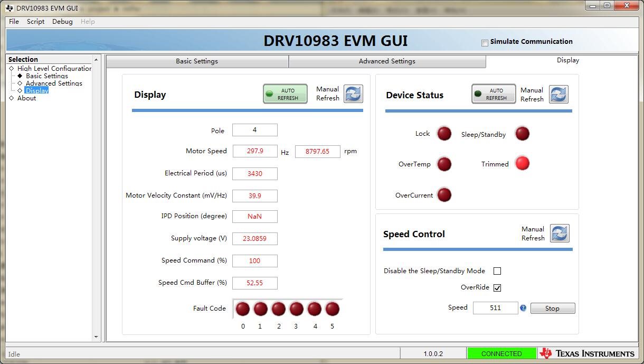This screenshot has width=644, height=364.
Task: Toggle Auto Refresh in Device Status panel
Action: pos(494,94)
